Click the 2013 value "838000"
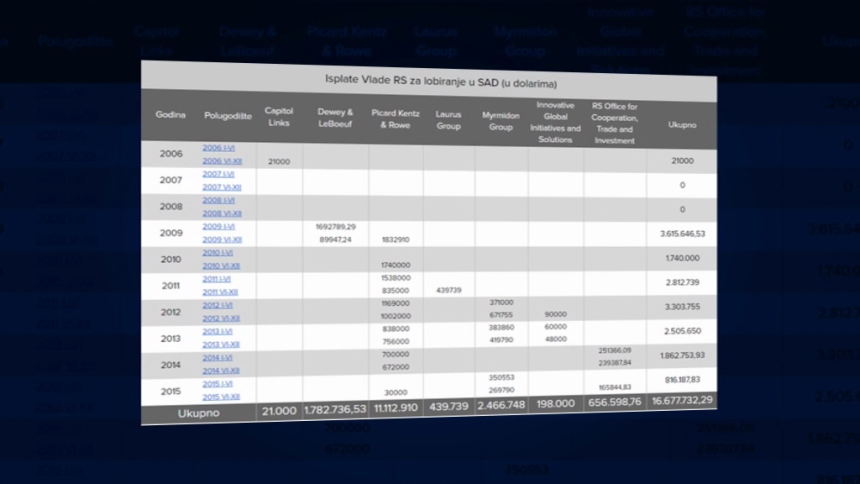Viewport: 860px width, 484px height. (x=396, y=329)
